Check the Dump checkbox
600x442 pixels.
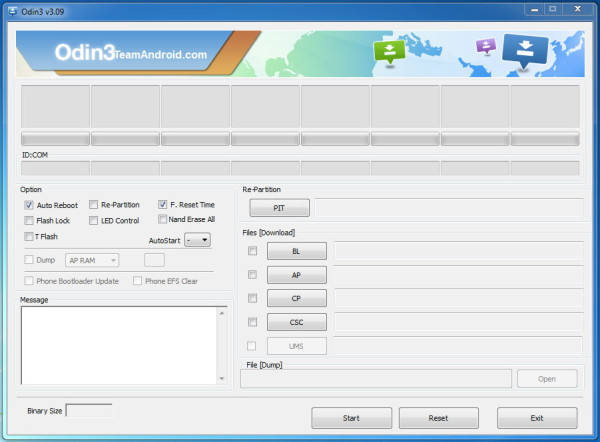(x=29, y=260)
